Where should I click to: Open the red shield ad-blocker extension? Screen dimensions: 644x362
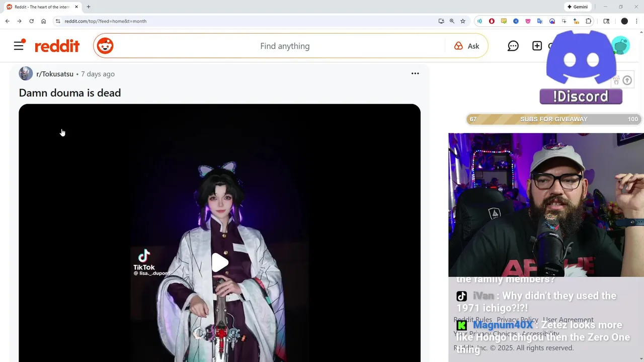coord(492,21)
